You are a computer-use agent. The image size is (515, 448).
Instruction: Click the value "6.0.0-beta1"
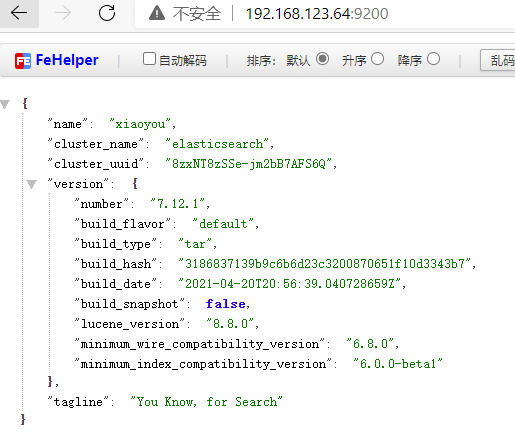[398, 364]
